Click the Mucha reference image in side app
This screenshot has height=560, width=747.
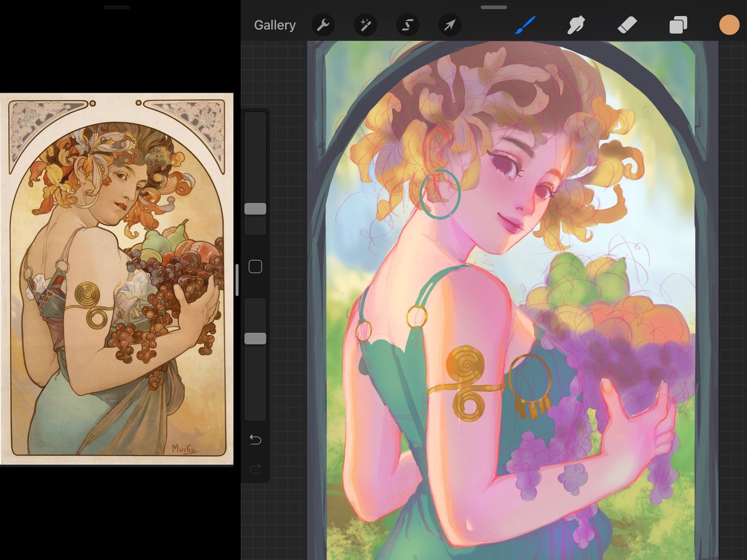(117, 279)
